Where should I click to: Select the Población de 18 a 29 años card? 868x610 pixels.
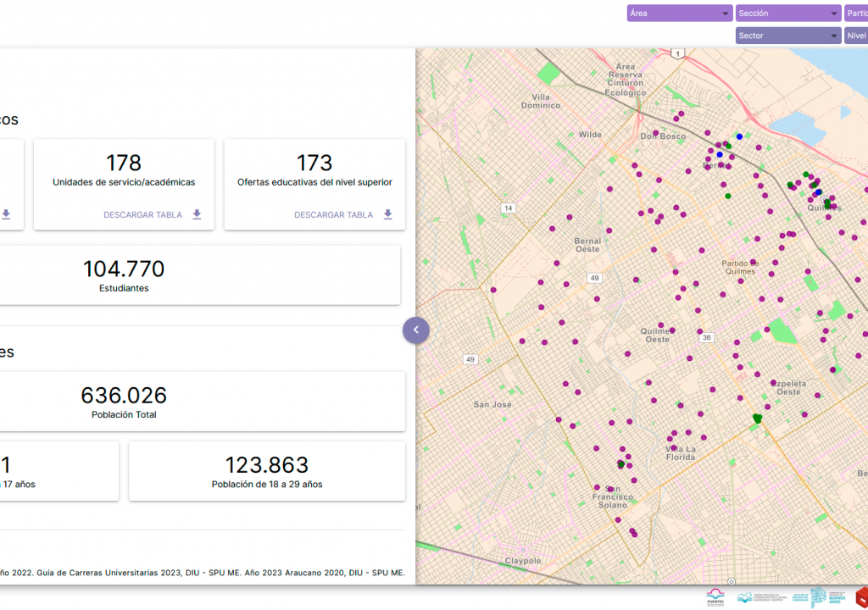(266, 471)
